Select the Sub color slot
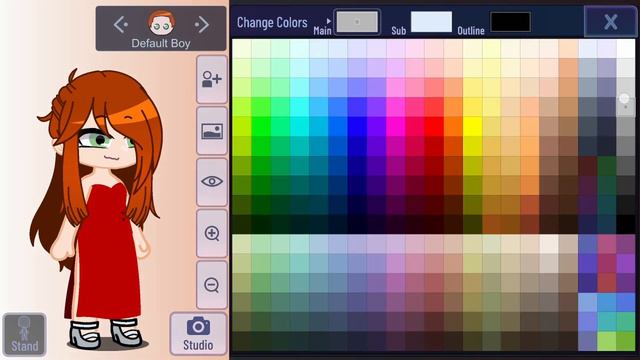 (x=431, y=22)
